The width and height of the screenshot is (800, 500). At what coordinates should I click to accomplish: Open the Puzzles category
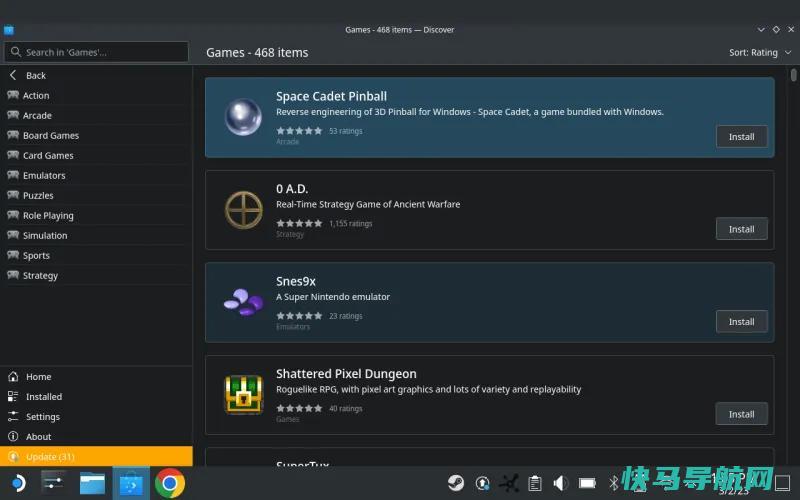(96, 195)
